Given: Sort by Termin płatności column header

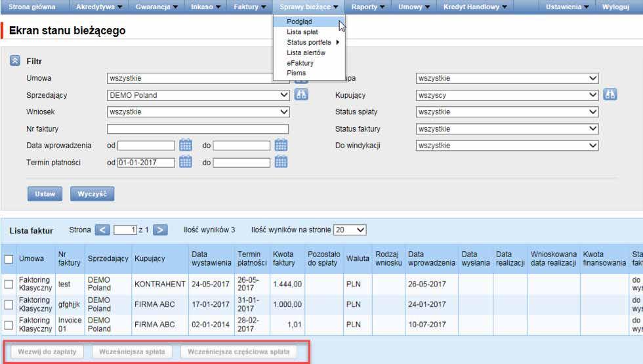Looking at the screenshot, I should [x=252, y=258].
